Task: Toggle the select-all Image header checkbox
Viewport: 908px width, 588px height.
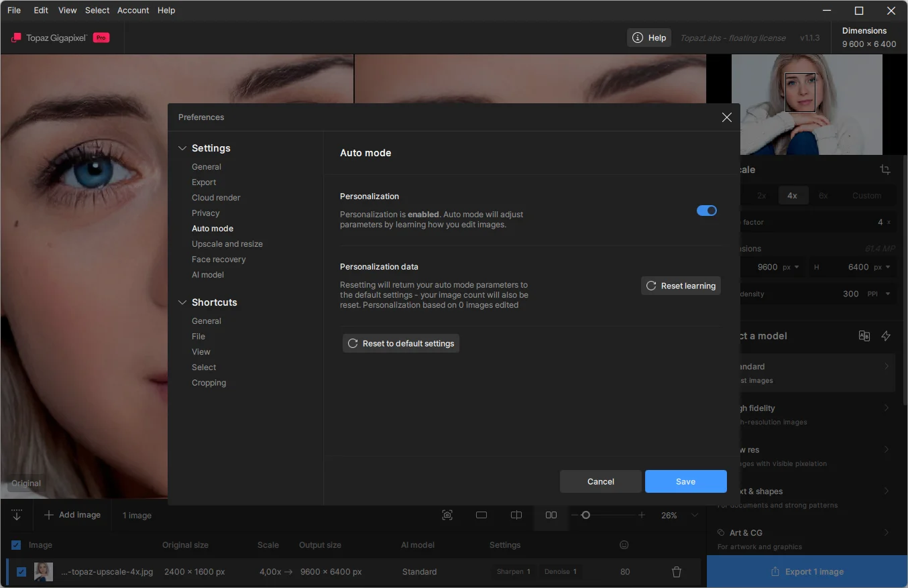Action: (16, 545)
